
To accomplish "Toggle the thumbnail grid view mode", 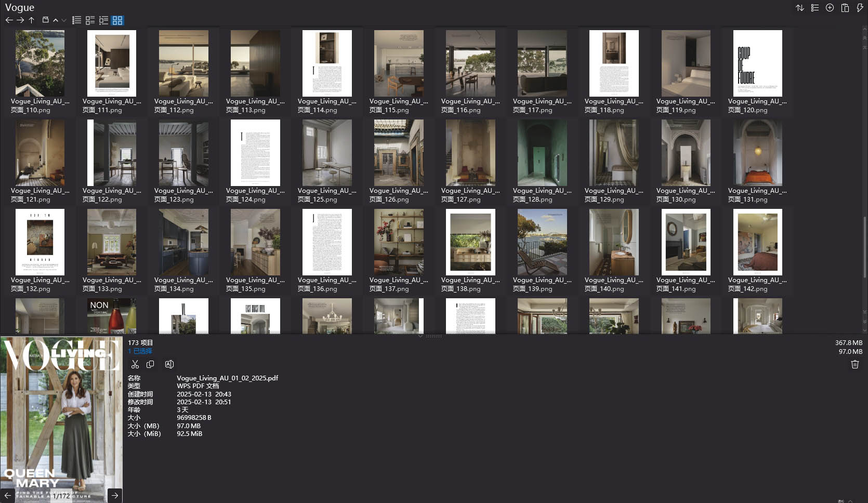I will pyautogui.click(x=117, y=20).
